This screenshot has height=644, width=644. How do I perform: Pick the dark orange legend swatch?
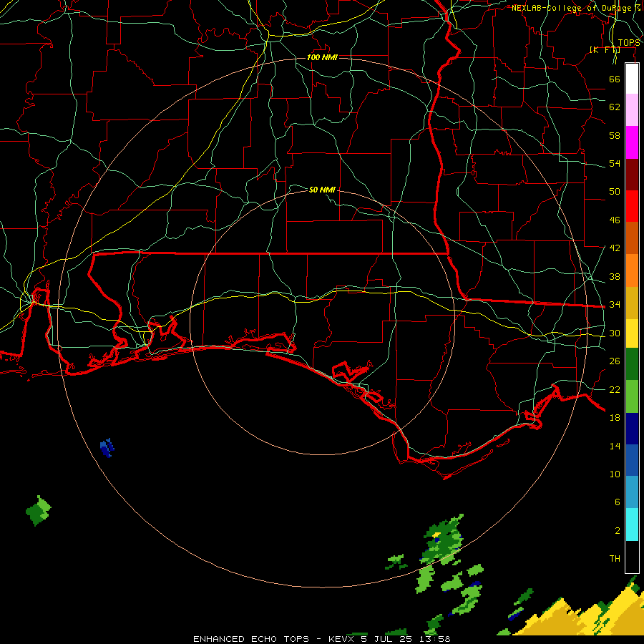[632, 238]
